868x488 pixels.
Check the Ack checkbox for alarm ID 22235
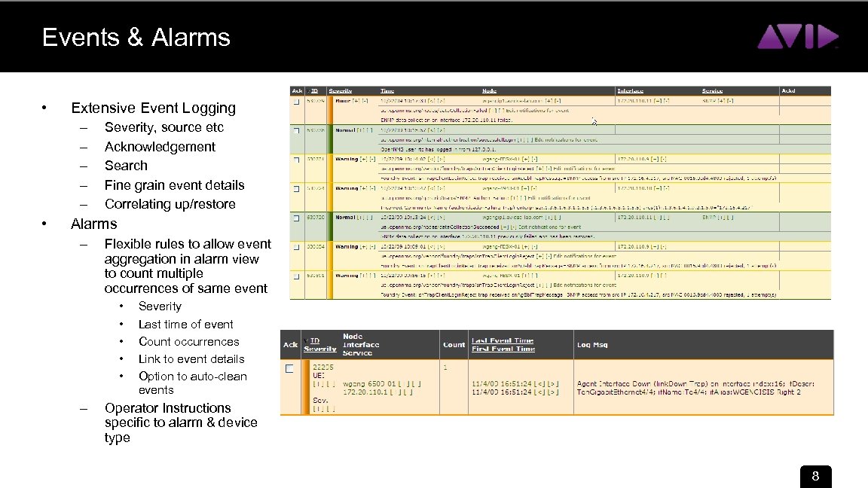click(x=288, y=369)
